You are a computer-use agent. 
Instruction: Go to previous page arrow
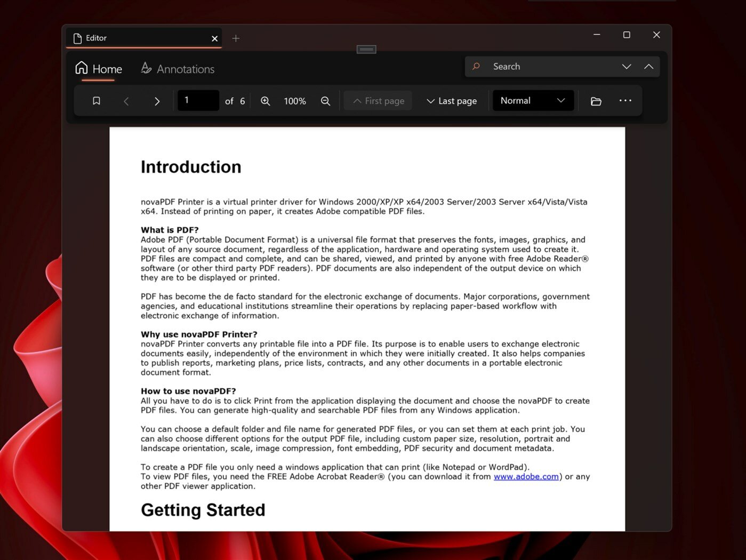pyautogui.click(x=126, y=101)
